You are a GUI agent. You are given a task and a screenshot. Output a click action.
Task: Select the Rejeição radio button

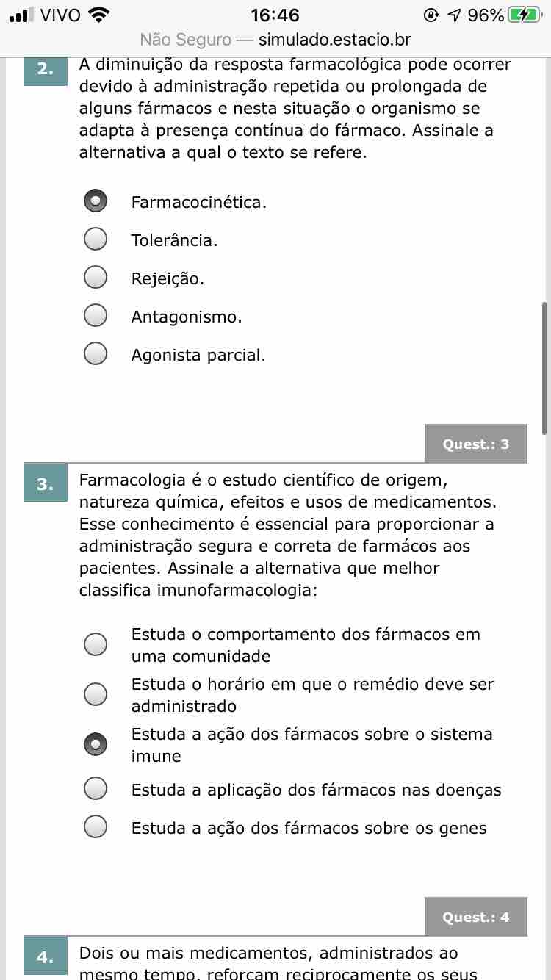96,278
